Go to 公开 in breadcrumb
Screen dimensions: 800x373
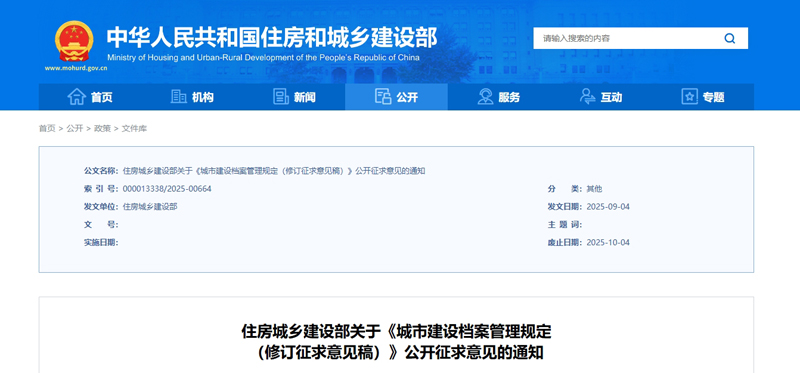[74, 129]
